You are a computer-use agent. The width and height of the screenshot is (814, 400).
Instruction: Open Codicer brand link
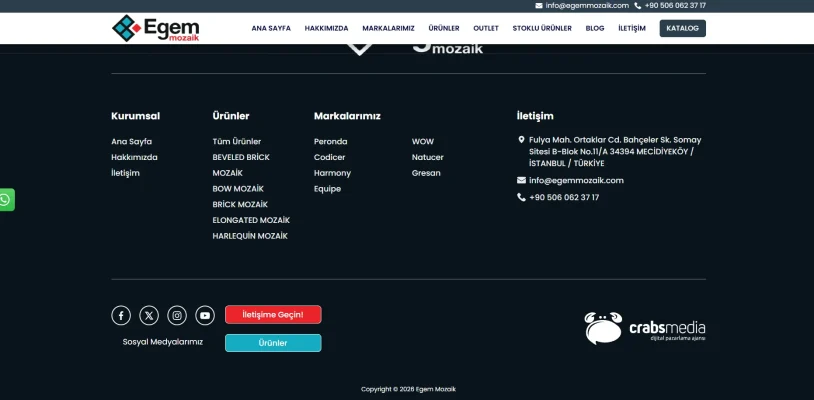[329, 157]
